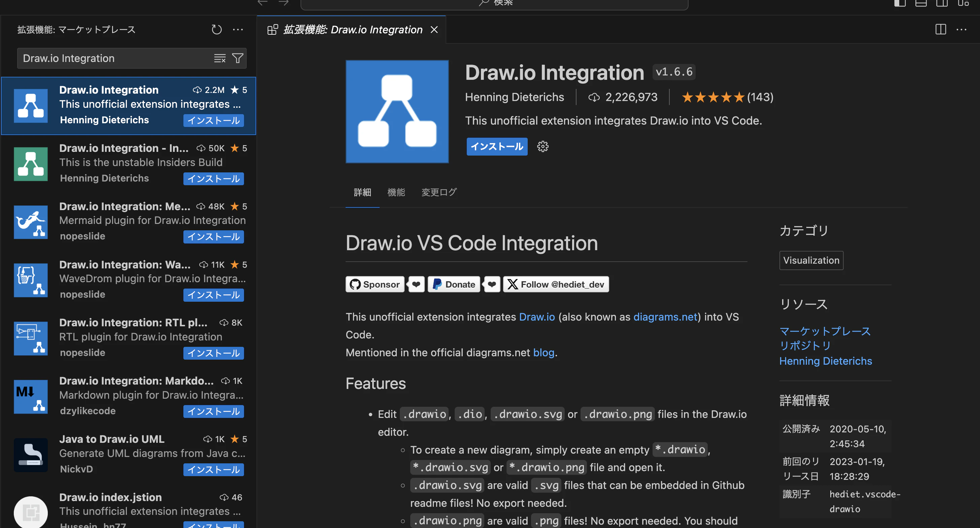The width and height of the screenshot is (980, 528).
Task: Install the Markdown plugin by dzylikecode
Action: pyautogui.click(x=213, y=411)
